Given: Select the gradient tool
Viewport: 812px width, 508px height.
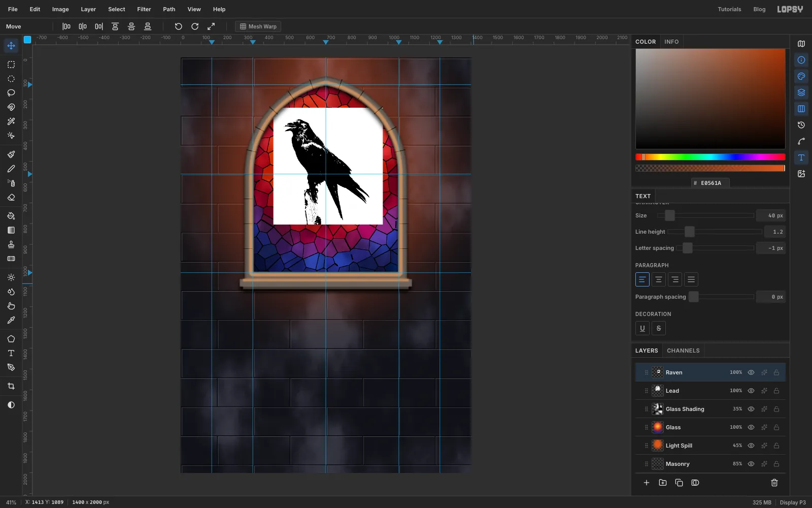Looking at the screenshot, I should [x=11, y=230].
